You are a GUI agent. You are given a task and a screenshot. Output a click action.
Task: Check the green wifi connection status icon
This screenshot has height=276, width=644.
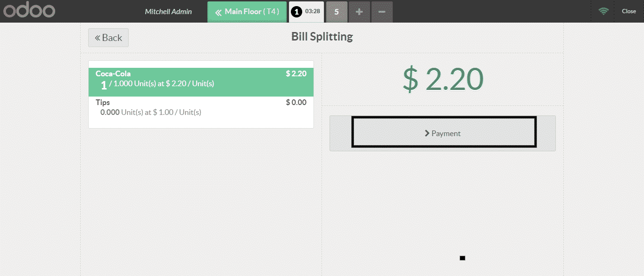tap(603, 11)
